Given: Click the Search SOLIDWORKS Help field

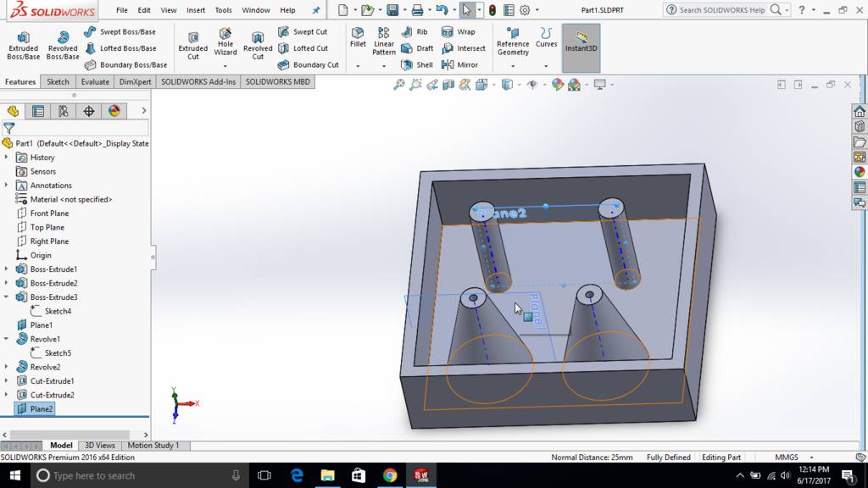Looking at the screenshot, I should point(723,10).
